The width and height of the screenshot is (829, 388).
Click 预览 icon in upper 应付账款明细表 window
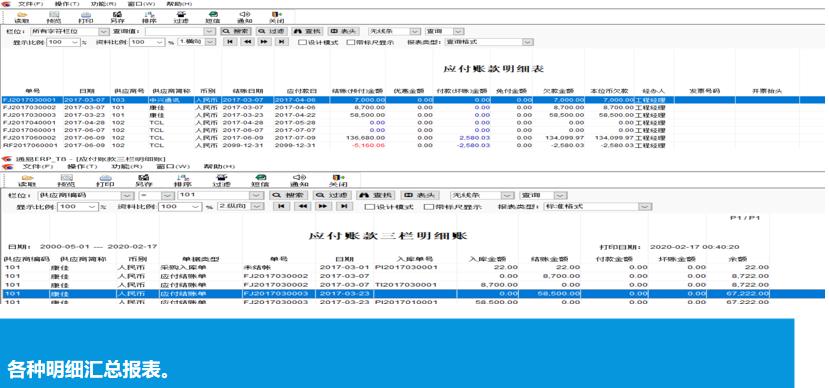(x=54, y=17)
